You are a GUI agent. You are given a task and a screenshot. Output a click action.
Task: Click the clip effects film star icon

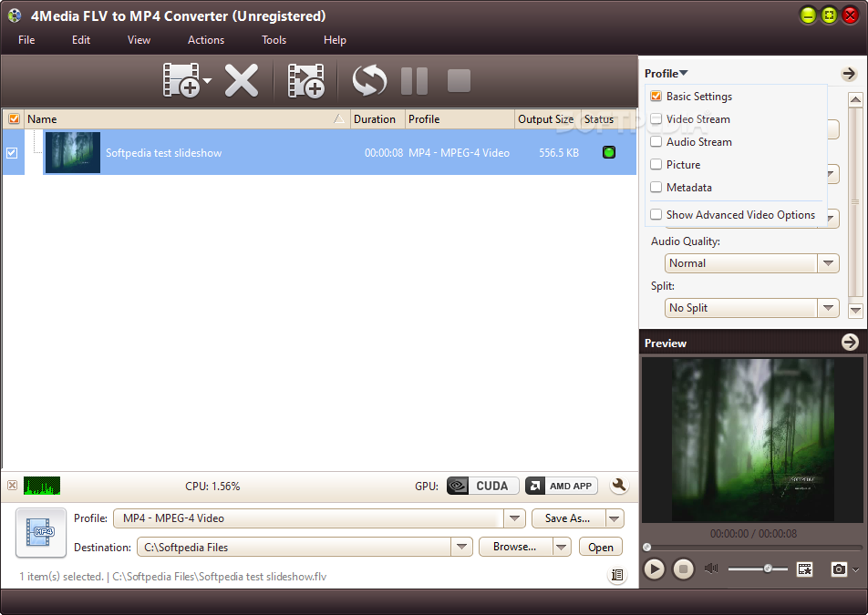(804, 569)
